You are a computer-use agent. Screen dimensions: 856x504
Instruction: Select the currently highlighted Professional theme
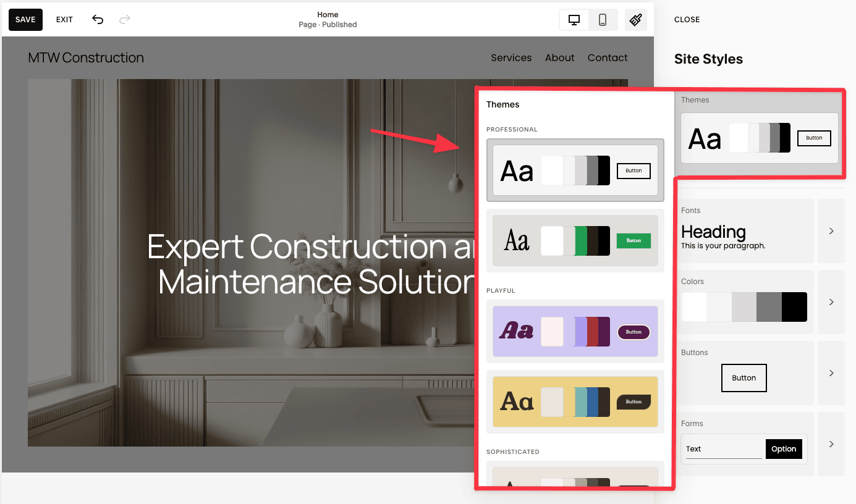(x=574, y=171)
